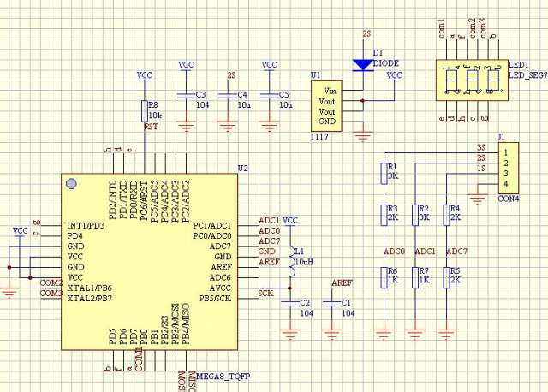Select capacitor C2 104 symbol
This screenshot has height=392, width=548.
click(x=289, y=303)
